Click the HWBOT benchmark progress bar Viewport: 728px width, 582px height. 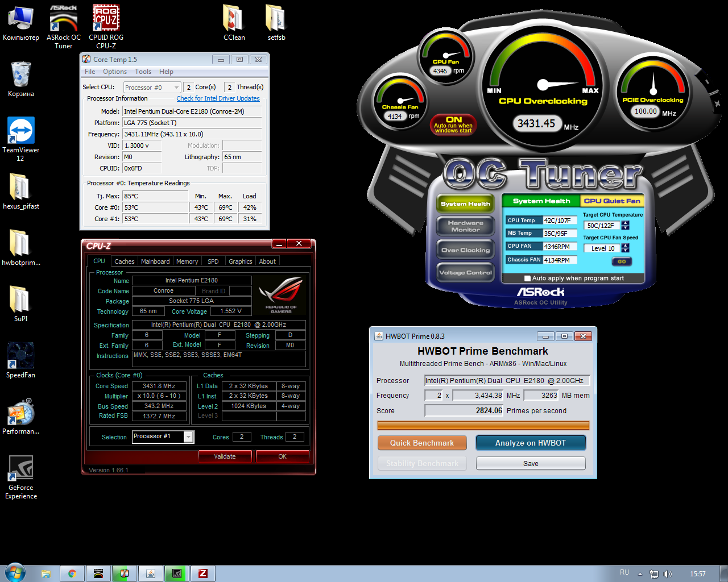pyautogui.click(x=483, y=425)
